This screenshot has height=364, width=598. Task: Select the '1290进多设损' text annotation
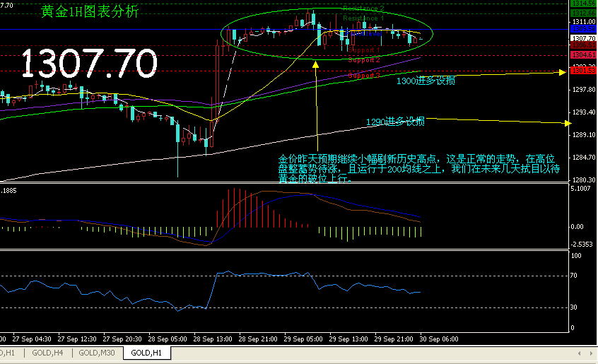pos(395,122)
